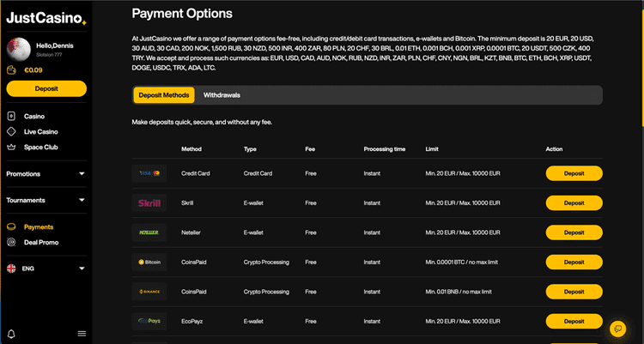This screenshot has height=344, width=644.
Task: Select the Skrill payment logo
Action: tap(149, 202)
